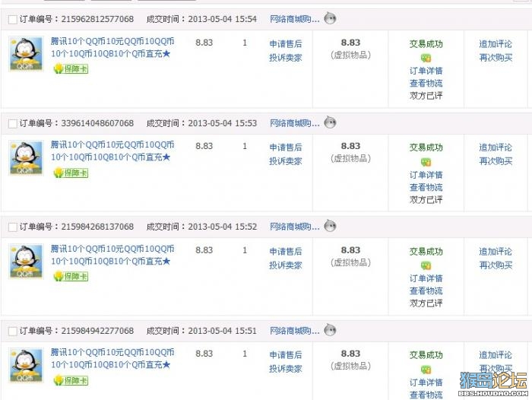Click 保障卡 badge in 15:53 order
Viewport: 532px width, 400px height.
pyautogui.click(x=71, y=173)
